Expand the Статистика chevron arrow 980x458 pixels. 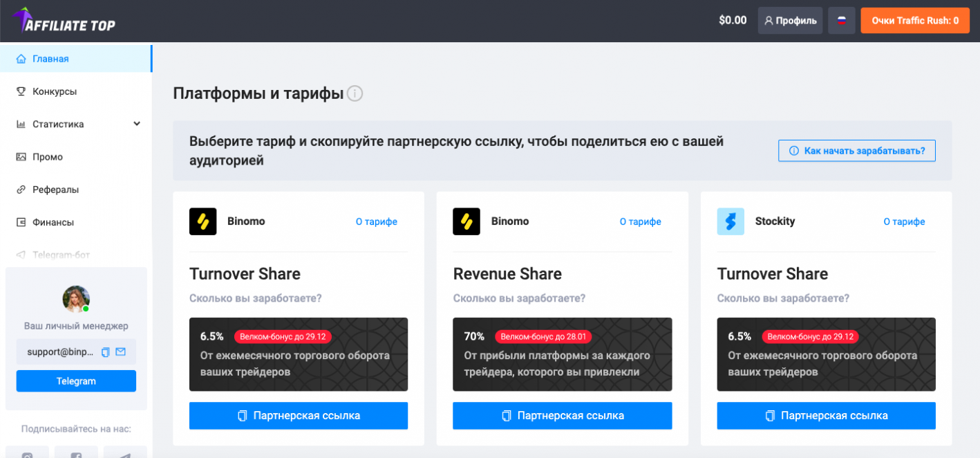click(x=137, y=124)
